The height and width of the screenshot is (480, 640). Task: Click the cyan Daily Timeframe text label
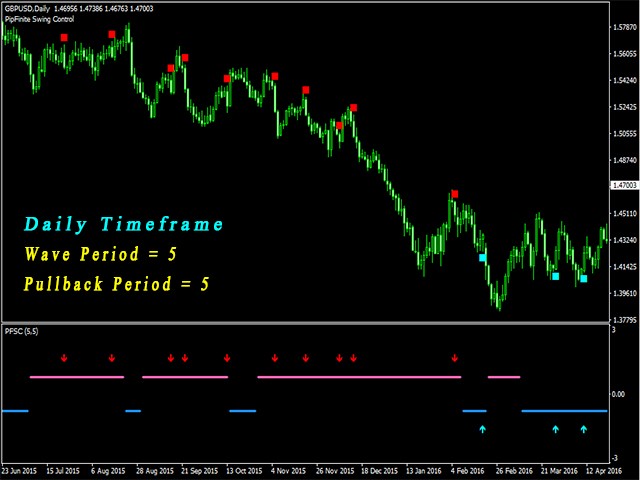[x=124, y=224]
